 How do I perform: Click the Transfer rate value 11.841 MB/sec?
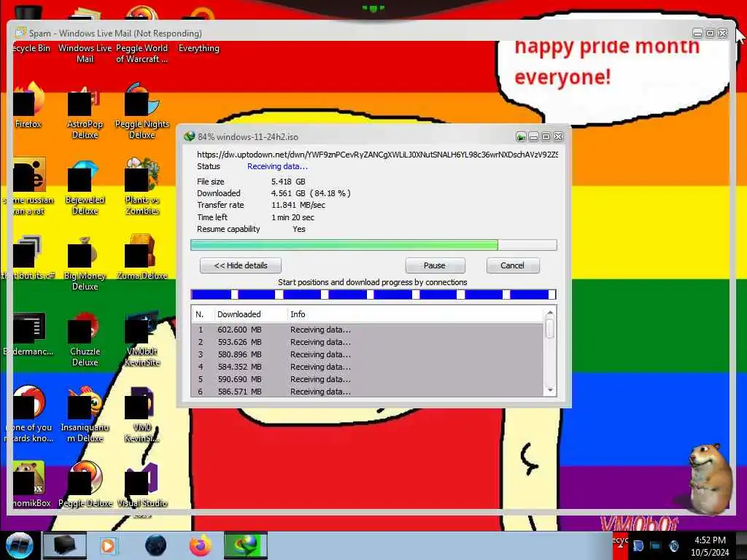(298, 205)
